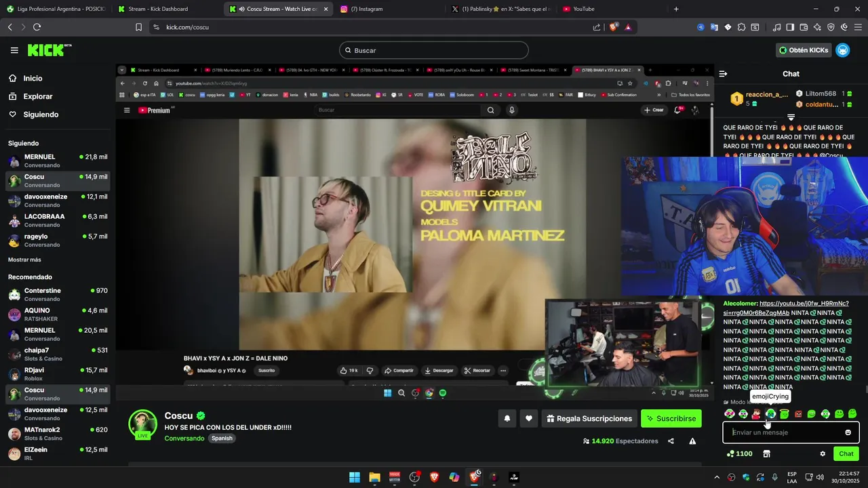Open the channel points 1100 balance
Screen dimensions: 868x488
(x=739, y=453)
